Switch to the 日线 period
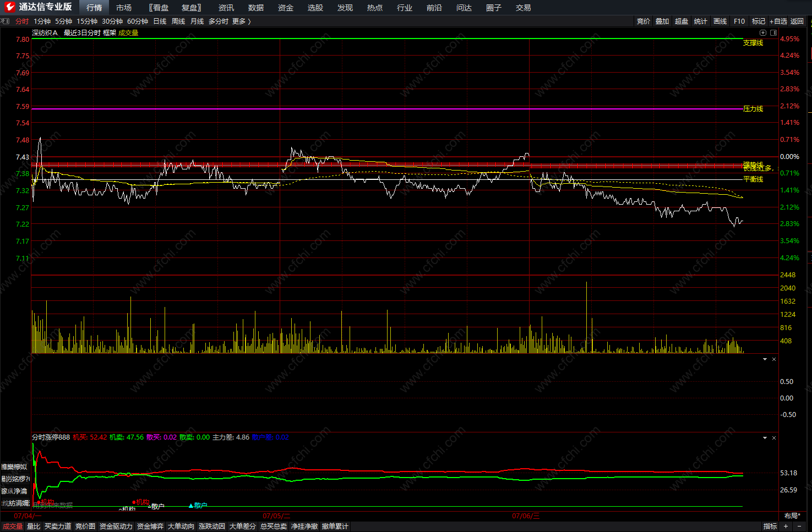 coord(160,21)
